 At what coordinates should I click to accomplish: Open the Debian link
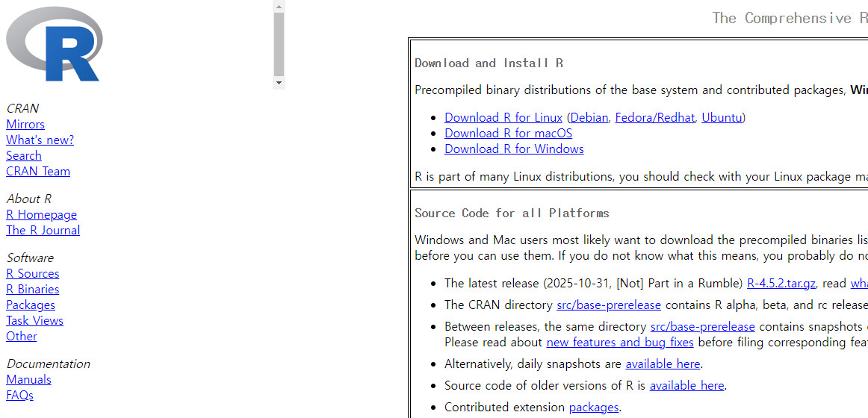pos(589,118)
